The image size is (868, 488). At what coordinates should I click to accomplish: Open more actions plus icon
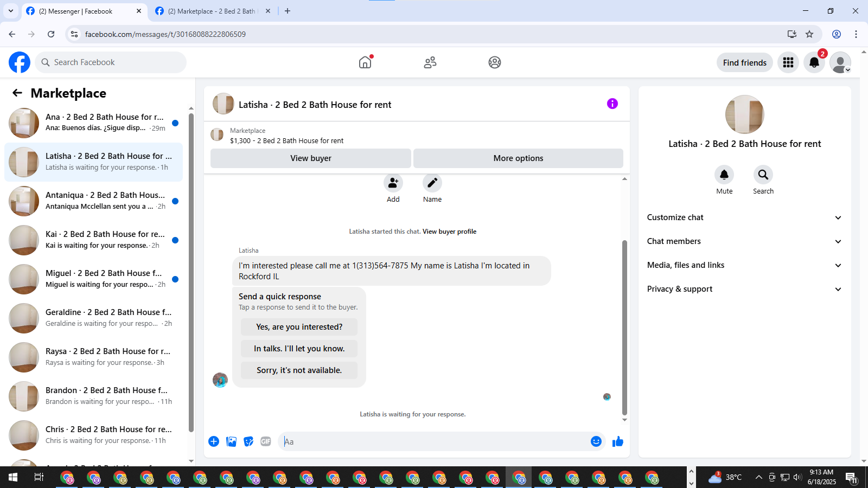tap(214, 441)
